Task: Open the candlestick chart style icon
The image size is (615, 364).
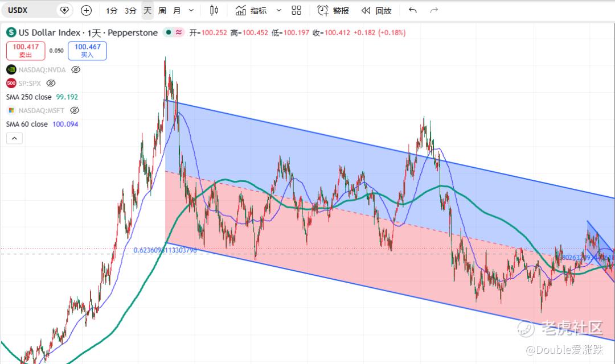Action: coord(214,11)
